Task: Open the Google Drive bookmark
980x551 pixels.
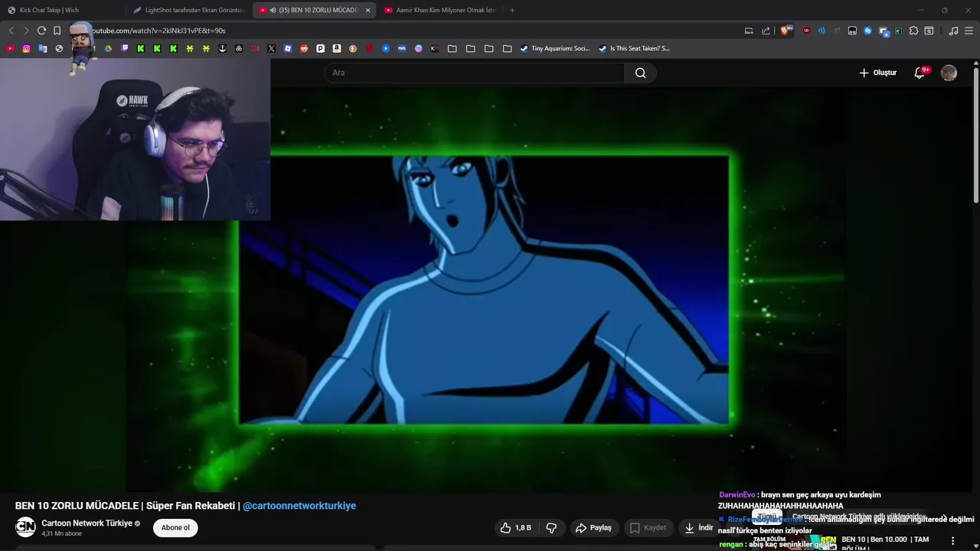Action: click(108, 48)
